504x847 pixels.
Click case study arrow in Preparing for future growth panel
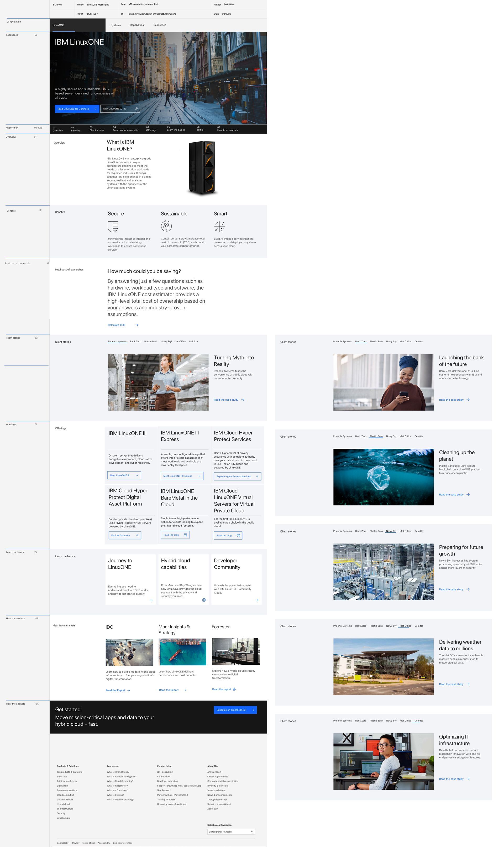[468, 589]
